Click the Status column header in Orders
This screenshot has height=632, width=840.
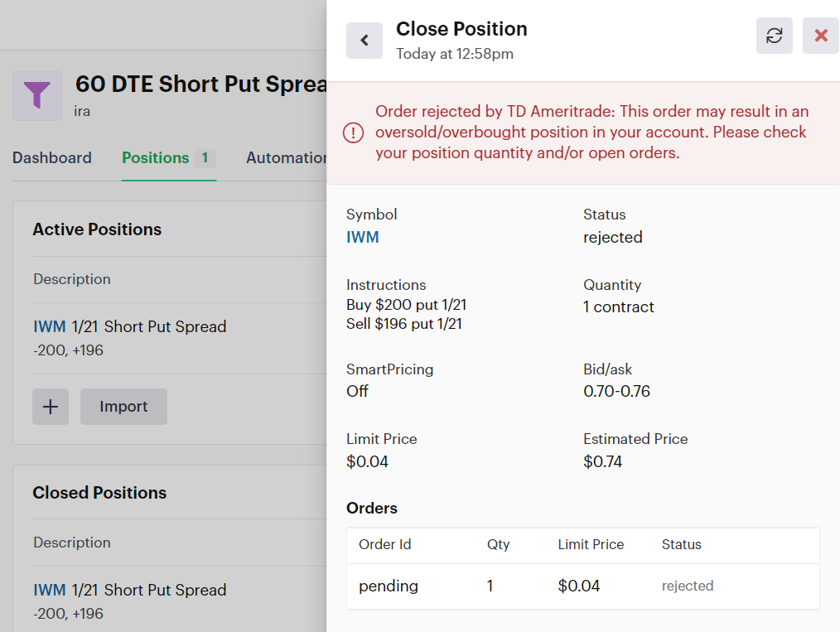pos(682,545)
